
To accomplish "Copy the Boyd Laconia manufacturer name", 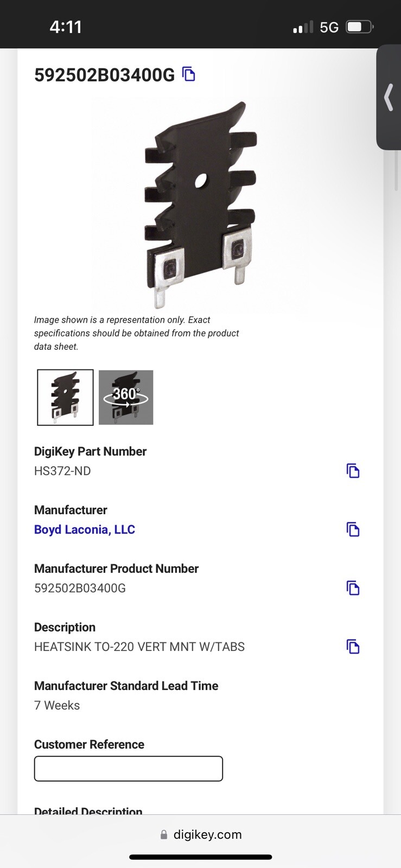I will point(353,529).
